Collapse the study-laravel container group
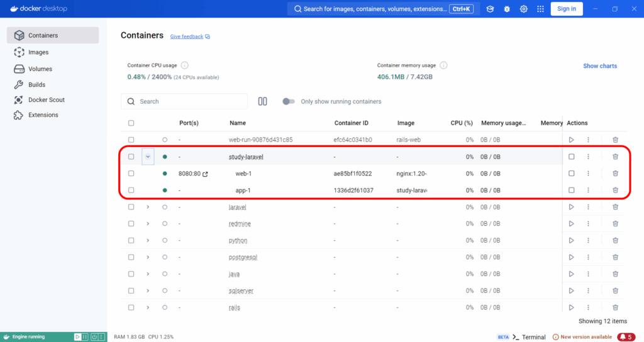 tap(148, 157)
